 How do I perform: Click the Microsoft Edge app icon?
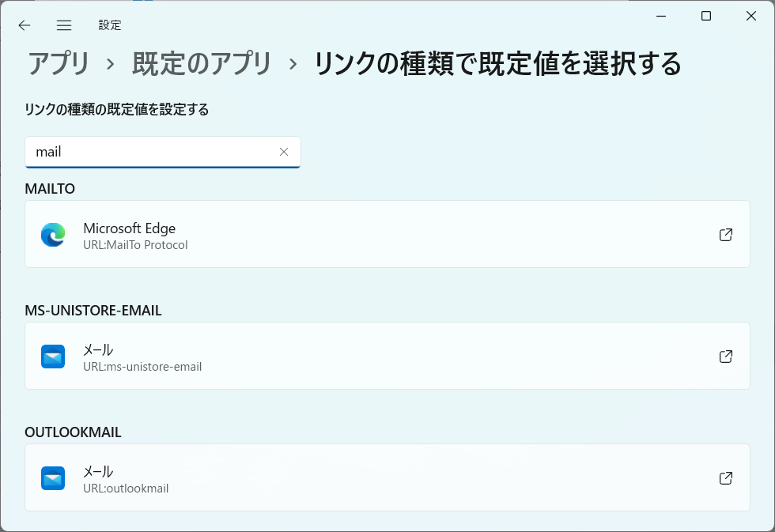click(x=53, y=234)
